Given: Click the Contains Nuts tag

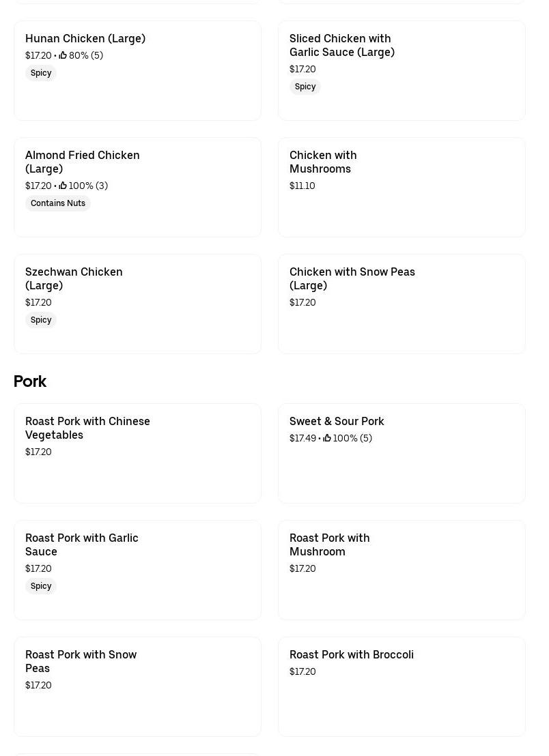Looking at the screenshot, I should (58, 203).
